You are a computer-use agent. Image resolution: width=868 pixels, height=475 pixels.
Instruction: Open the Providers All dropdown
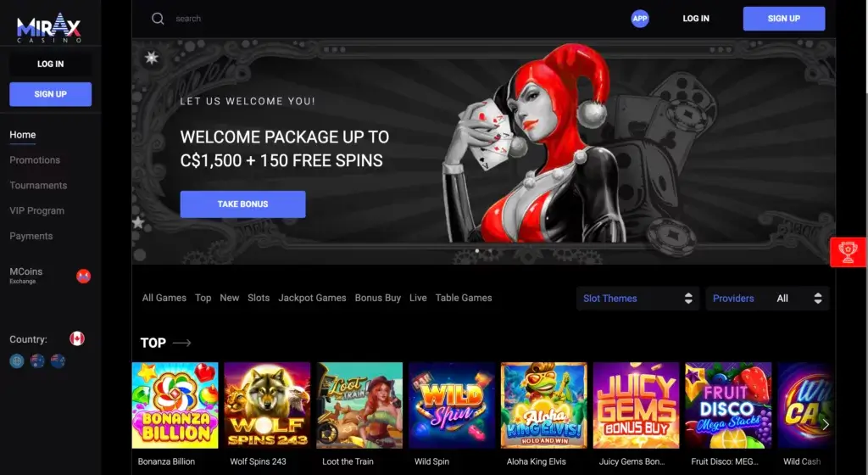point(767,299)
